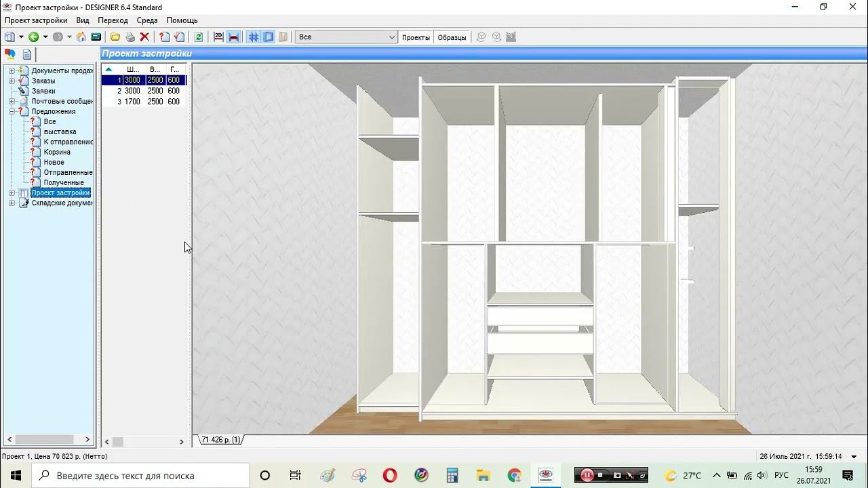
Task: Select 'Все' under Предложения
Action: pos(50,121)
